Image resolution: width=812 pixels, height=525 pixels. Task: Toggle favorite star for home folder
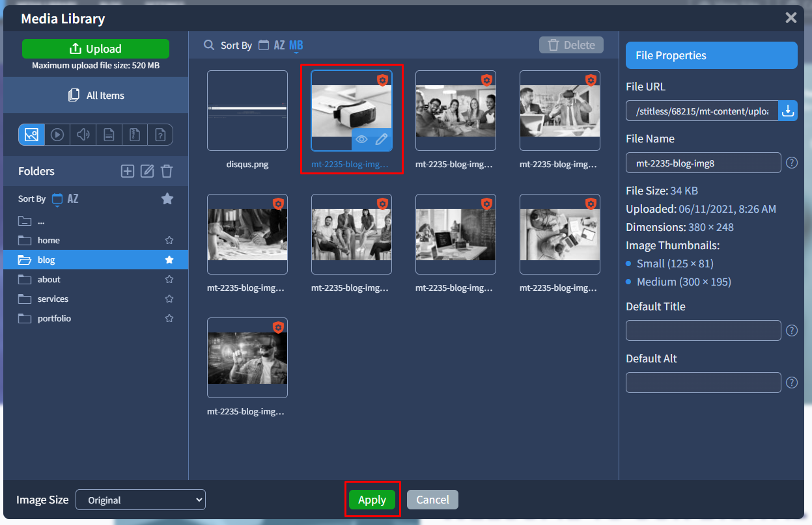pyautogui.click(x=169, y=240)
